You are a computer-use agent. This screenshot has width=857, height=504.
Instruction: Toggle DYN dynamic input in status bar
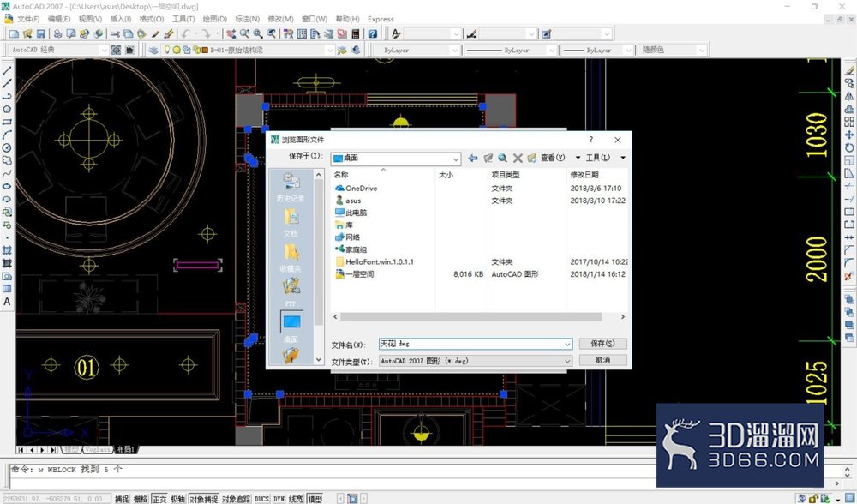[x=279, y=499]
